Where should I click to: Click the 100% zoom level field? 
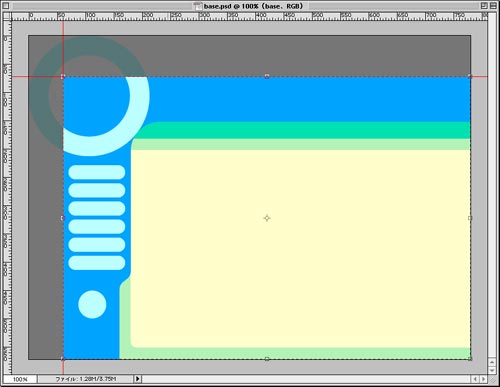point(20,379)
